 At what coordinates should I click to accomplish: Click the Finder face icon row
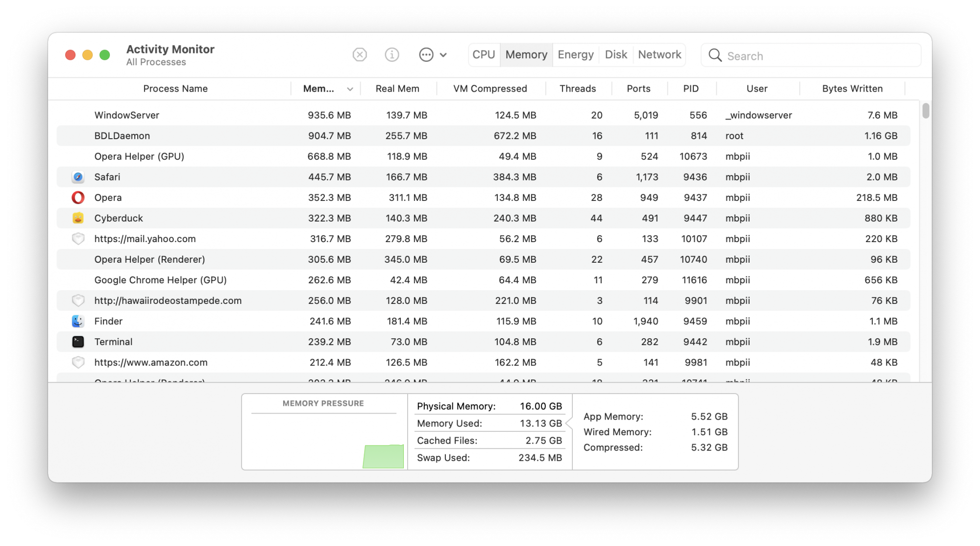click(78, 321)
